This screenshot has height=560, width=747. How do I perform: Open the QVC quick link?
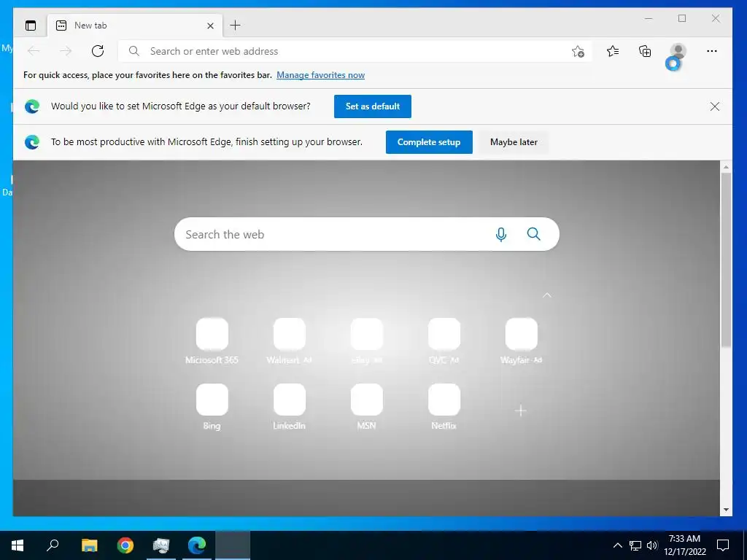(x=444, y=341)
